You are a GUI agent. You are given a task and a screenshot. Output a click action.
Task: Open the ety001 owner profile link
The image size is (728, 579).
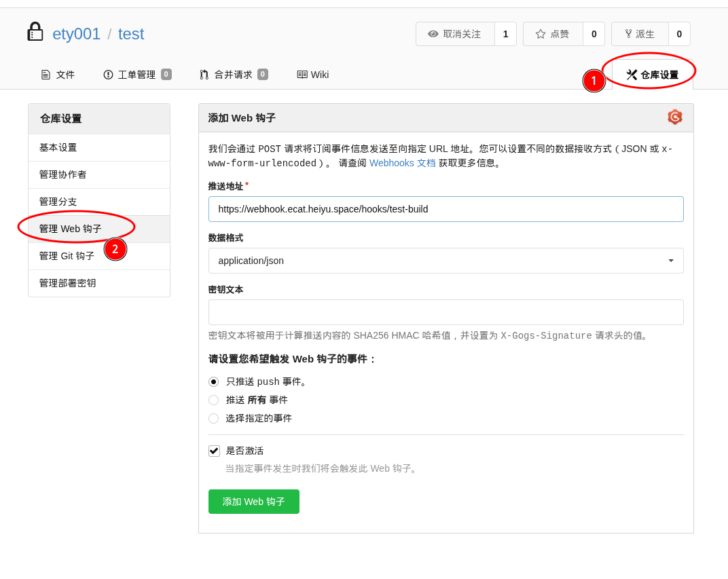click(x=76, y=34)
